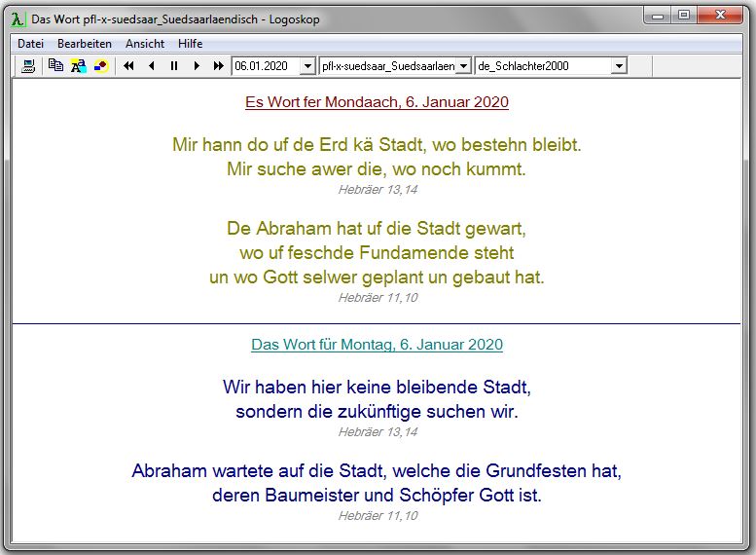This screenshot has width=756, height=555.
Task: Click the line 'Abraham wartete auf die Stadt'
Action: click(x=377, y=470)
